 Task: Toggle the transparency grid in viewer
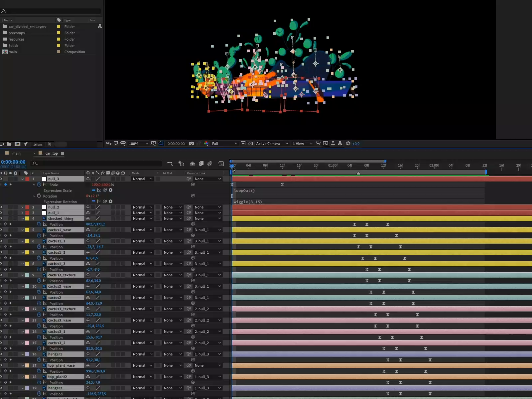pos(250,144)
